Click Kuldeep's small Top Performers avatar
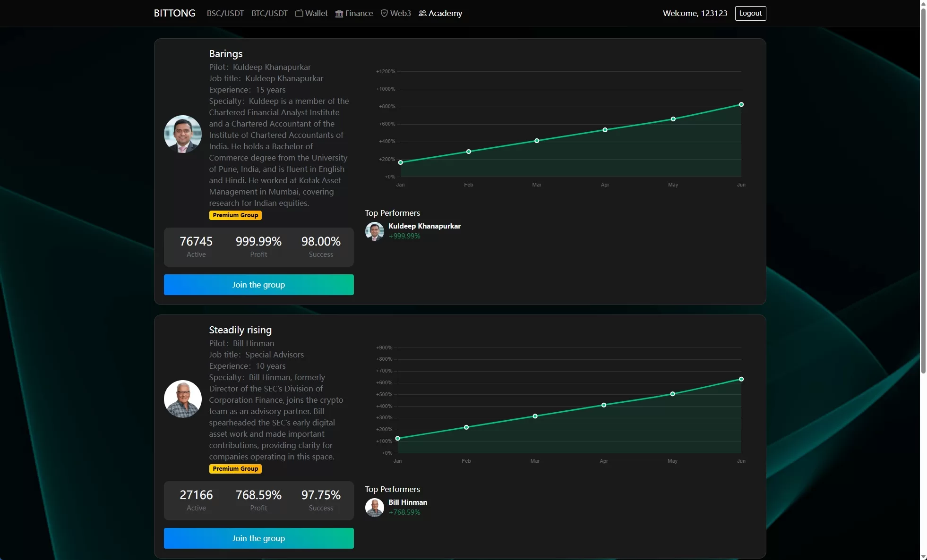 coord(375,231)
